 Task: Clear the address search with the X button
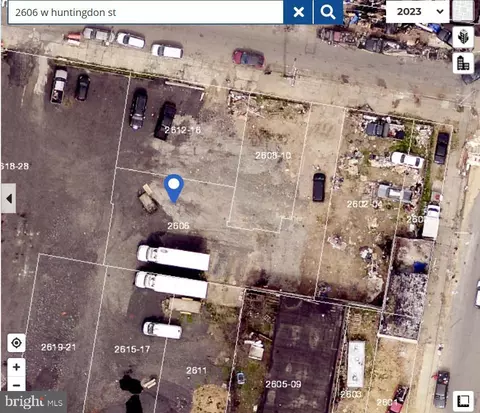(x=298, y=12)
